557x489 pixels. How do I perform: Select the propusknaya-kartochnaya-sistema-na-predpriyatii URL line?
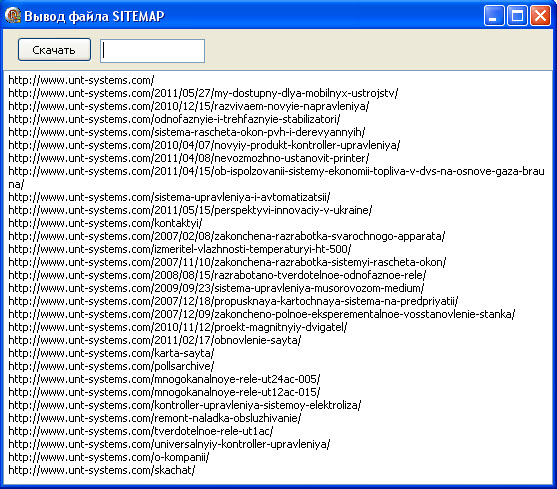pyautogui.click(x=233, y=301)
